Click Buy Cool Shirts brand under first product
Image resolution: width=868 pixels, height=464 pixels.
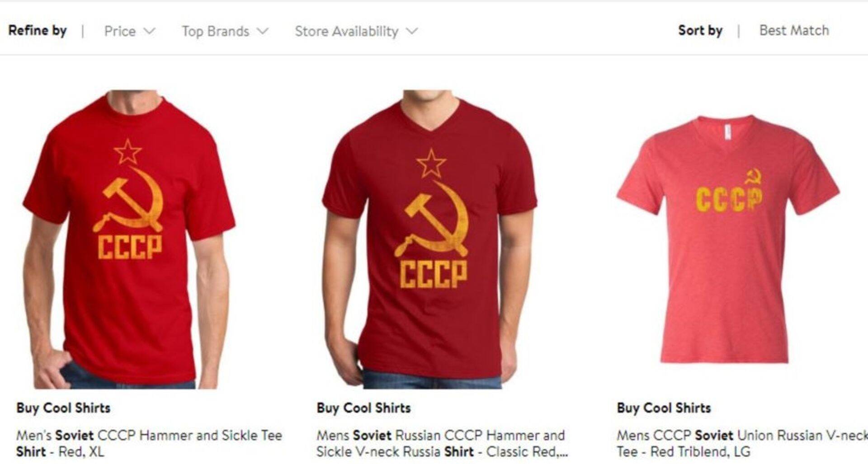63,408
